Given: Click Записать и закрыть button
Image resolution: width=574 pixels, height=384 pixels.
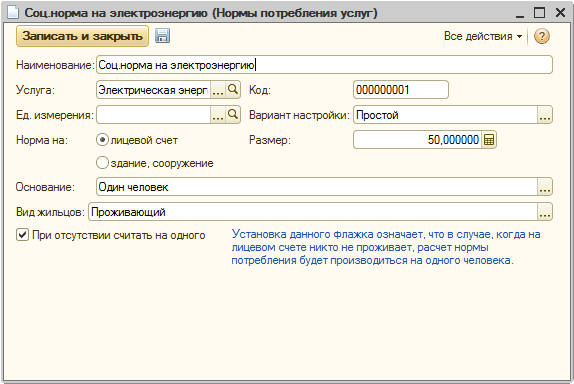Looking at the screenshot, I should point(82,36).
